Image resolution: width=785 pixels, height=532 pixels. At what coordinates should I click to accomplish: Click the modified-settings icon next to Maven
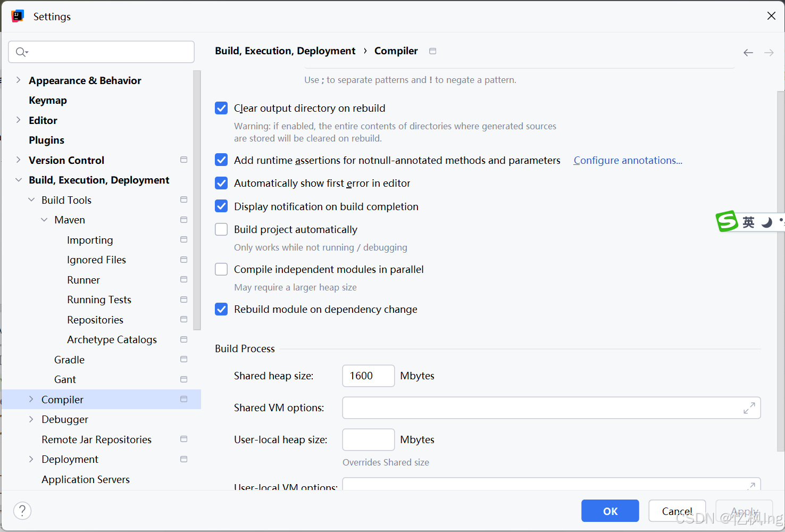(x=183, y=219)
